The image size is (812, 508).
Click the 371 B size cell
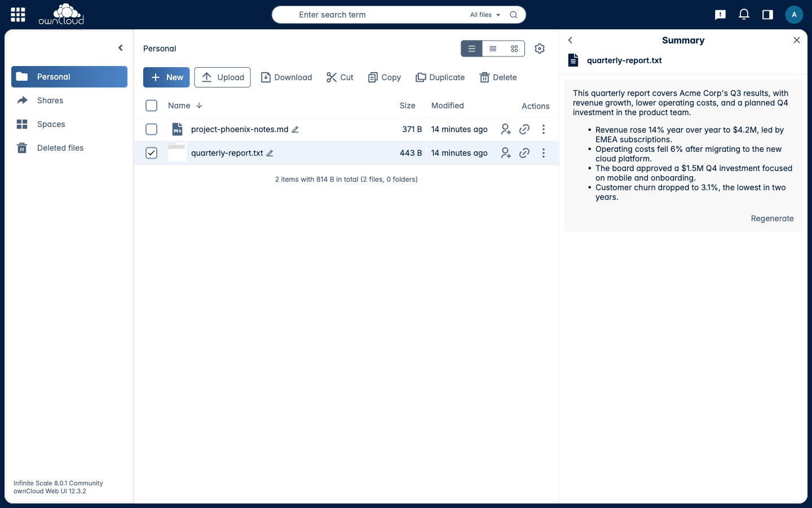pyautogui.click(x=412, y=129)
